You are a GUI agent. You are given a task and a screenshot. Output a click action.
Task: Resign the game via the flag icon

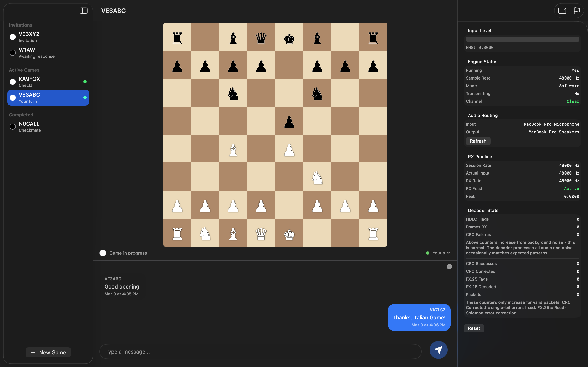pos(576,10)
